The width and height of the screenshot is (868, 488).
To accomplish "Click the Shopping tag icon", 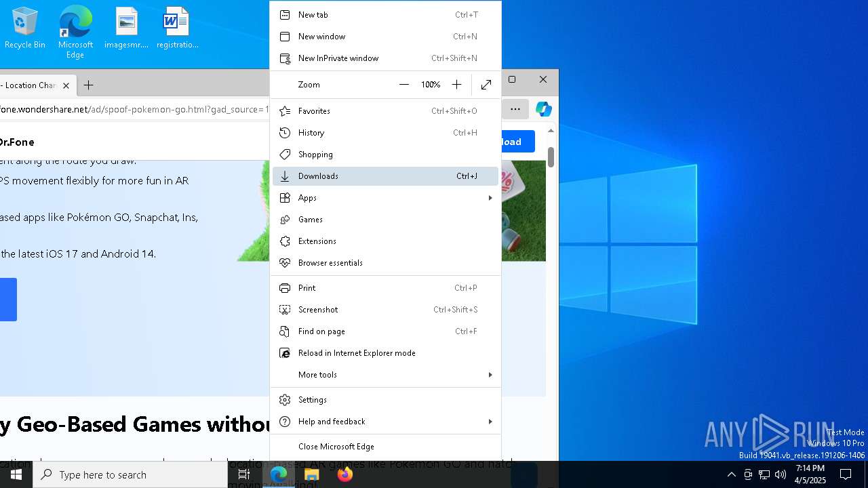I will 285,155.
